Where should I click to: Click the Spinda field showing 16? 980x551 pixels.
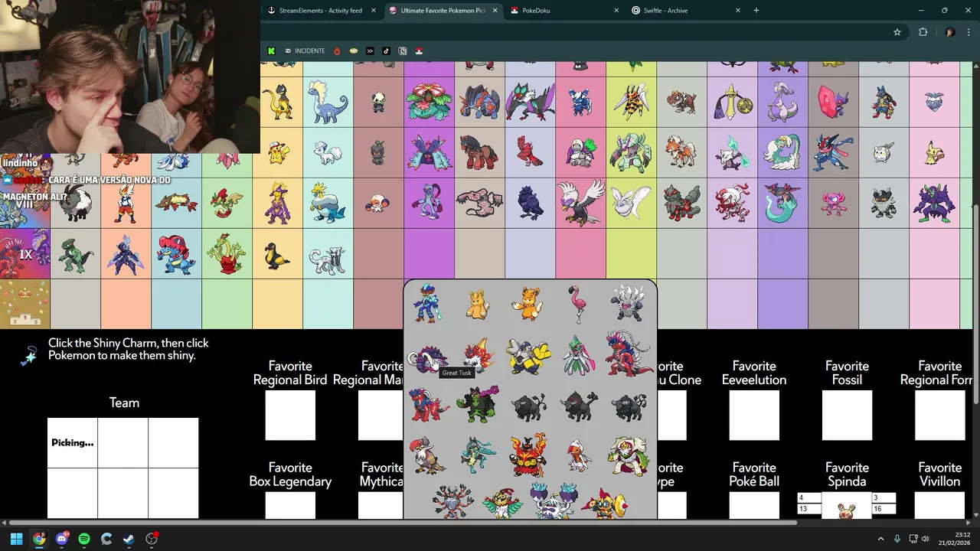tap(884, 509)
